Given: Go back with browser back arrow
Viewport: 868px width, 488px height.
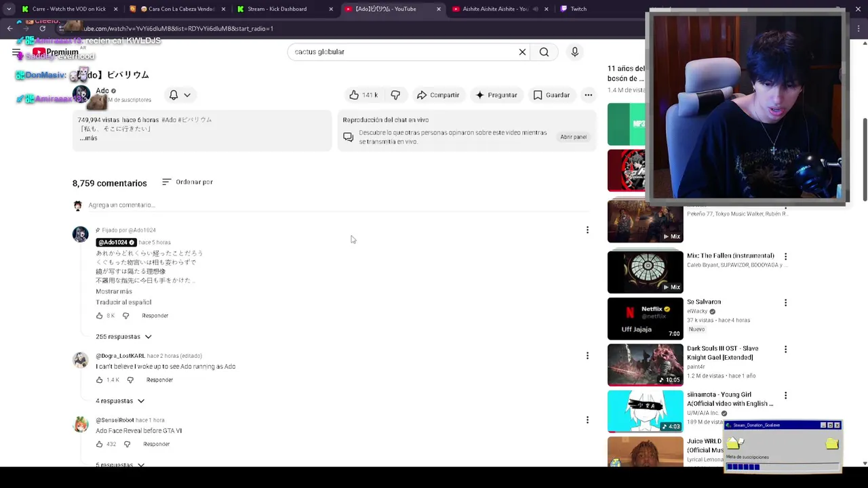Looking at the screenshot, I should (x=9, y=28).
